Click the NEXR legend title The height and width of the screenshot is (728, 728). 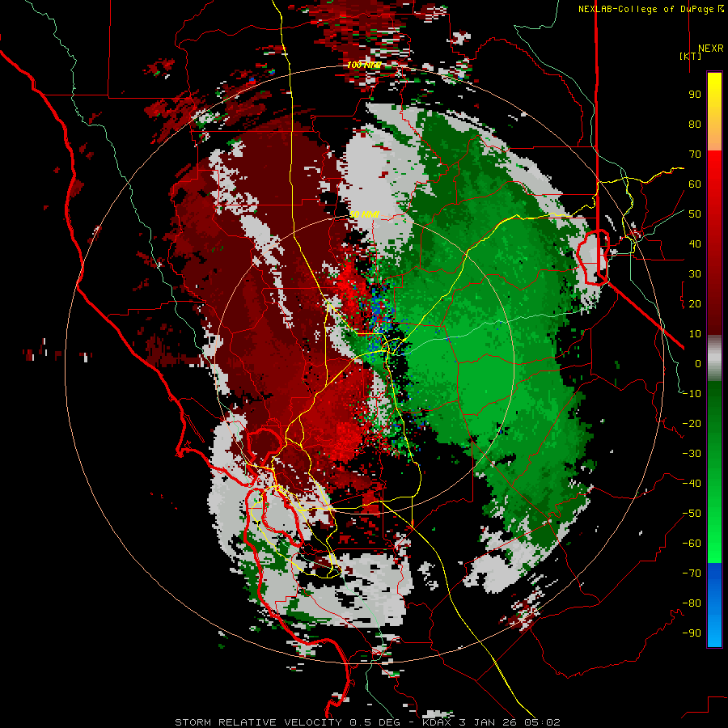point(710,49)
